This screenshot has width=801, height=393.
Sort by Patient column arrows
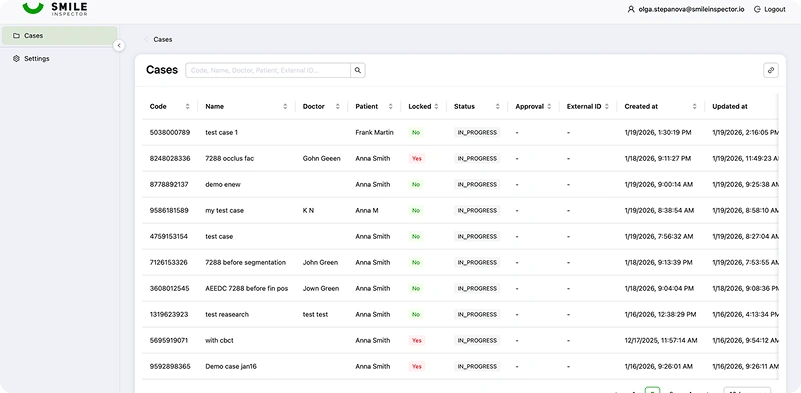[x=391, y=107]
